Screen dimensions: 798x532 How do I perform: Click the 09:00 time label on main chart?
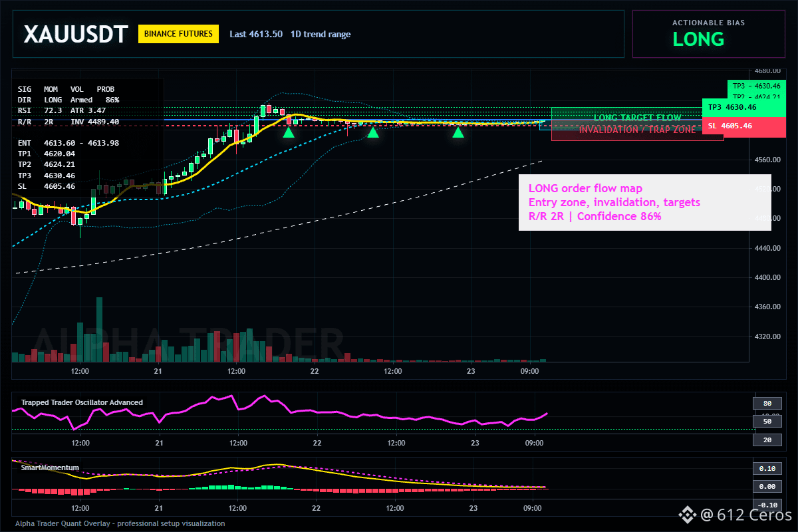pos(529,372)
